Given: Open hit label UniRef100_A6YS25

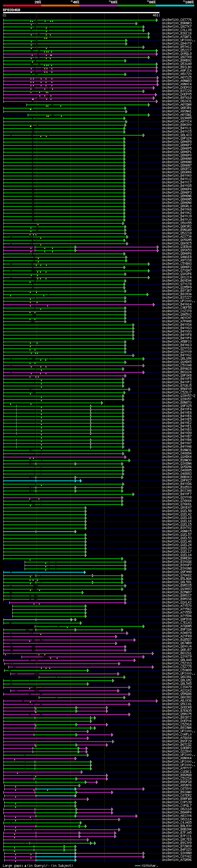Looking at the screenshot, I should pyautogui.click(x=177, y=78).
